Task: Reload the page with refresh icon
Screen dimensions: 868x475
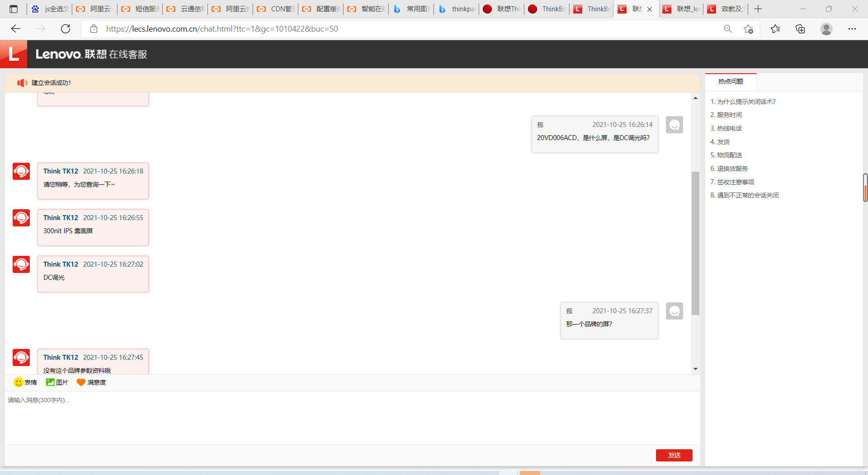Action: pos(66,29)
